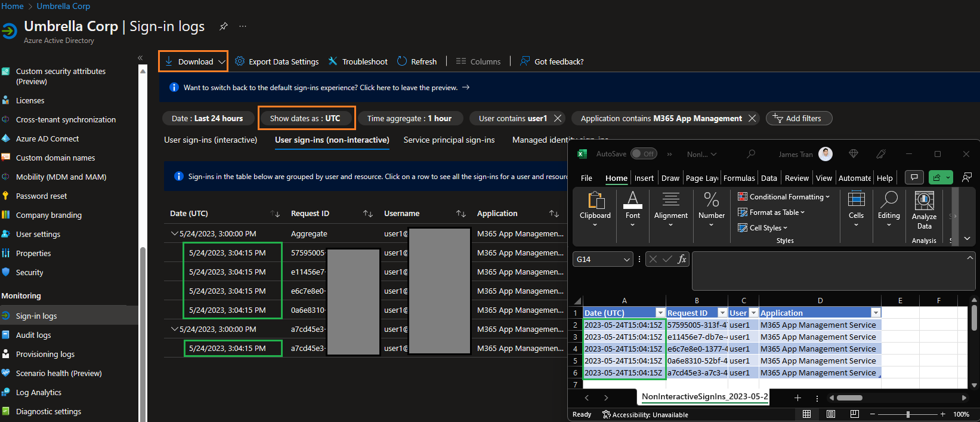Open Company branding
The height and width of the screenshot is (422, 980).
49,215
